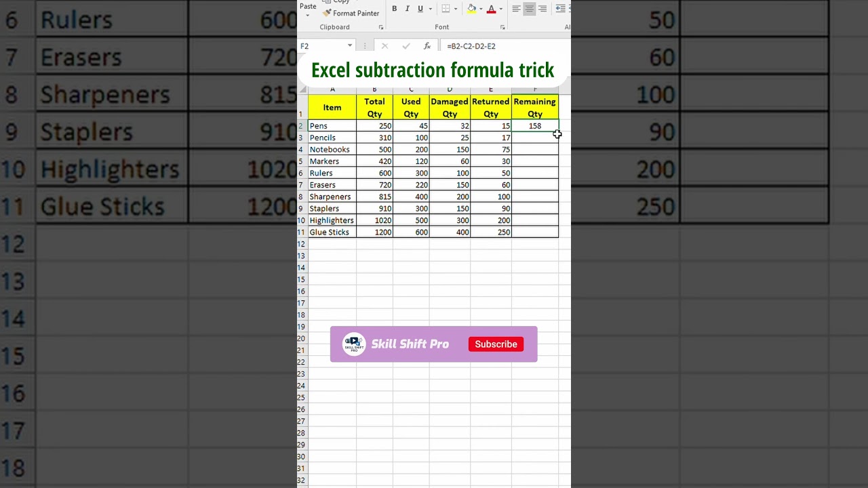Click the fill handle of cell F2
The image size is (868, 488).
(558, 131)
